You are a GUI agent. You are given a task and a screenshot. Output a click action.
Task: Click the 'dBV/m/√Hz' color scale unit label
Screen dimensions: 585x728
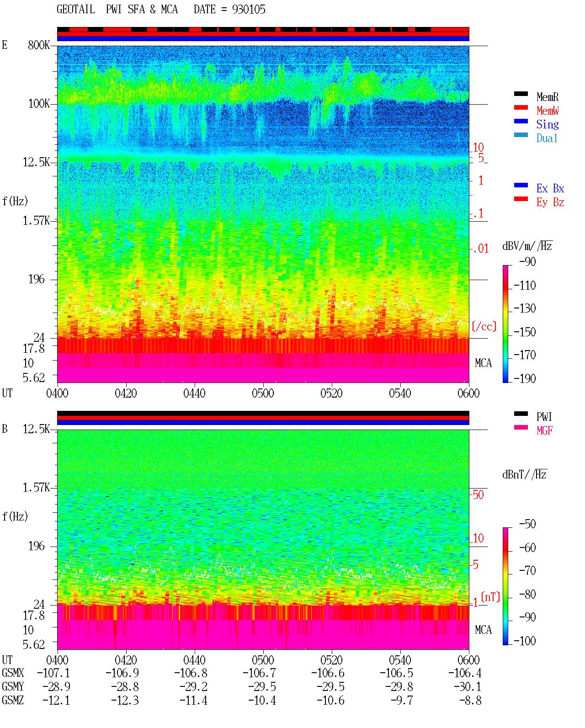tap(527, 246)
